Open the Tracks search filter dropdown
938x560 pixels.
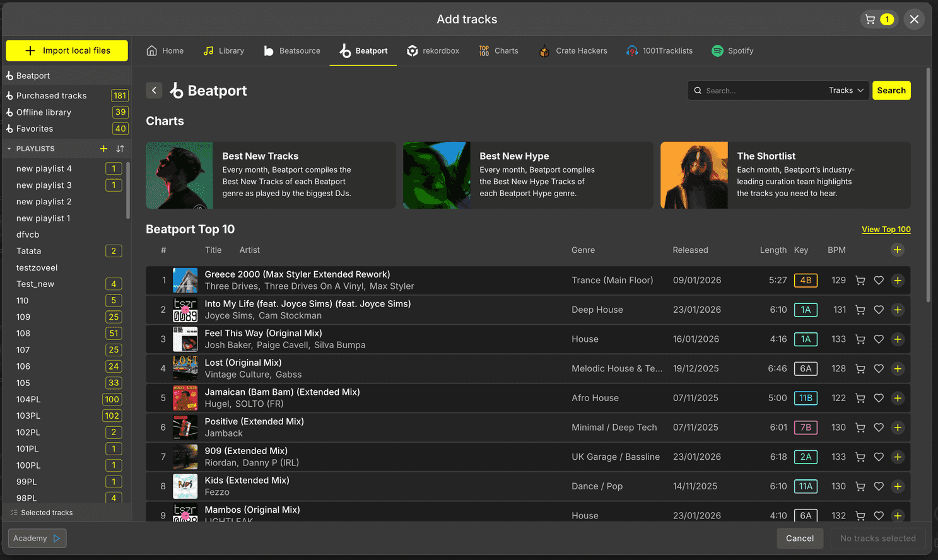click(845, 90)
